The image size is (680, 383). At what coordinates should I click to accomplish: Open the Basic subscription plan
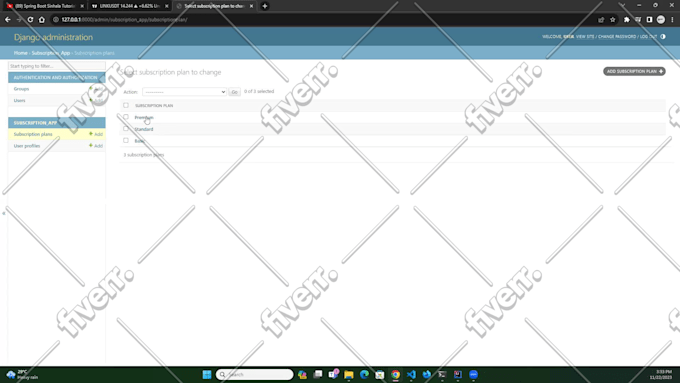[140, 141]
